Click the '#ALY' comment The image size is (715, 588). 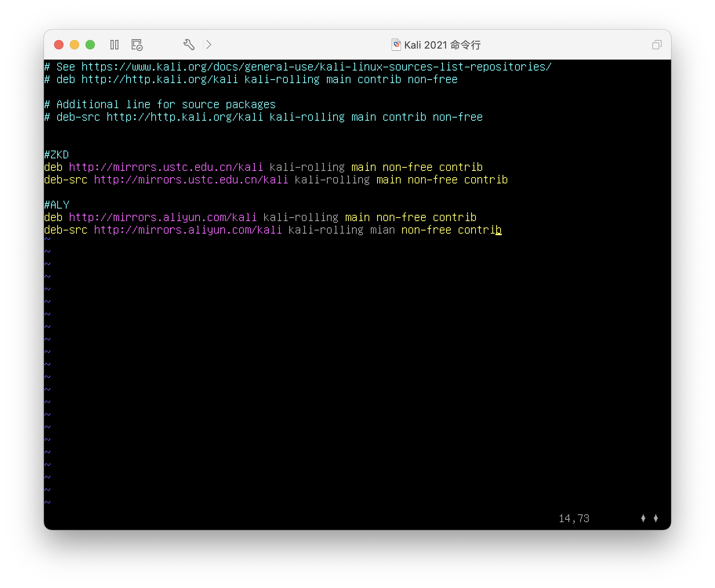point(57,205)
